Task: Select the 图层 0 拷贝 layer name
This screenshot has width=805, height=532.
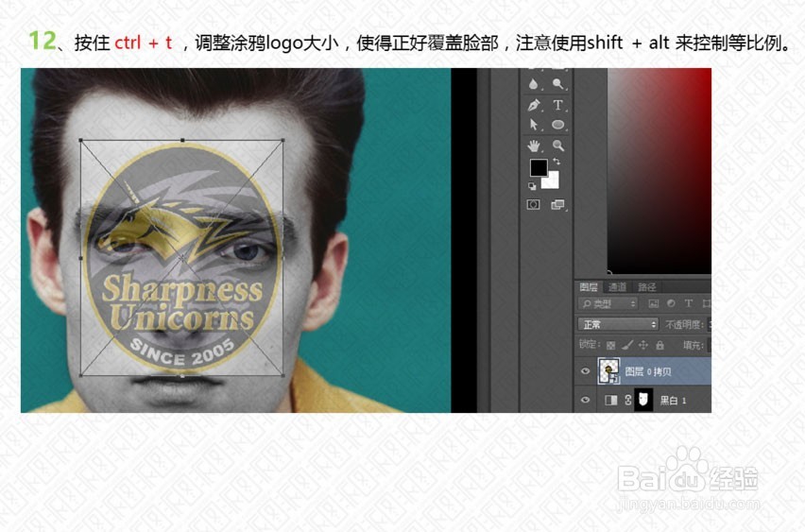Action: click(648, 371)
